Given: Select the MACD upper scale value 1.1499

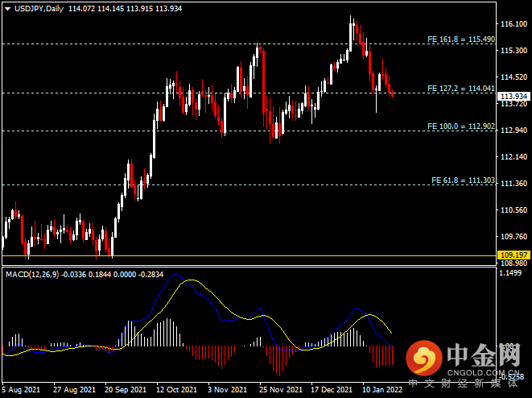Looking at the screenshot, I should pos(510,273).
